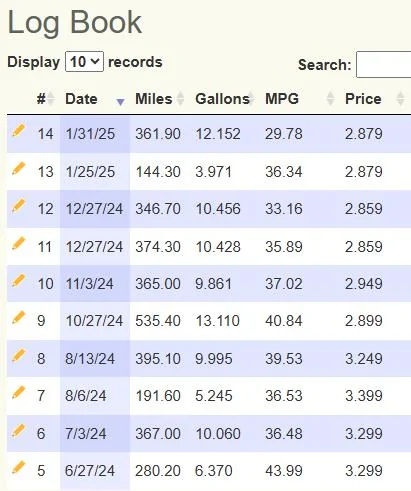
Task: Click pencil icon for entry 12
Action: pyautogui.click(x=19, y=205)
